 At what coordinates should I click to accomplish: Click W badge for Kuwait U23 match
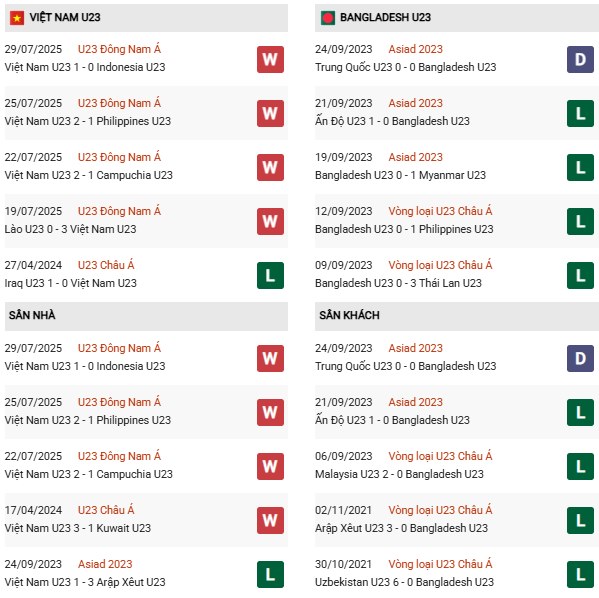(270, 520)
